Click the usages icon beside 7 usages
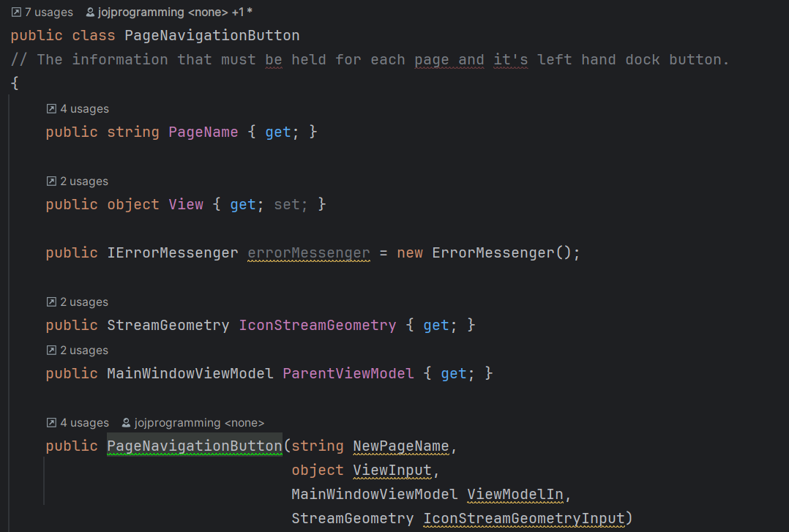 coord(16,12)
